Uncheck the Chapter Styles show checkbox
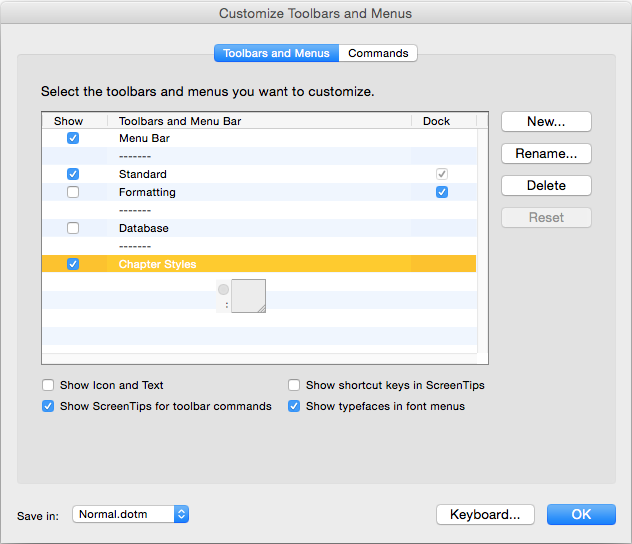The height and width of the screenshot is (544, 632). 73,264
